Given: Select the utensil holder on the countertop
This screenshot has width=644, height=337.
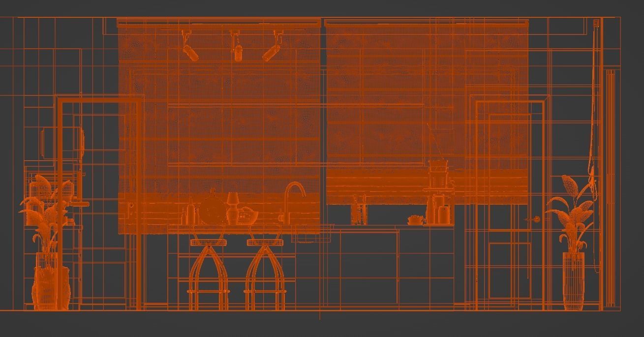Looking at the screenshot, I should click(x=359, y=210).
